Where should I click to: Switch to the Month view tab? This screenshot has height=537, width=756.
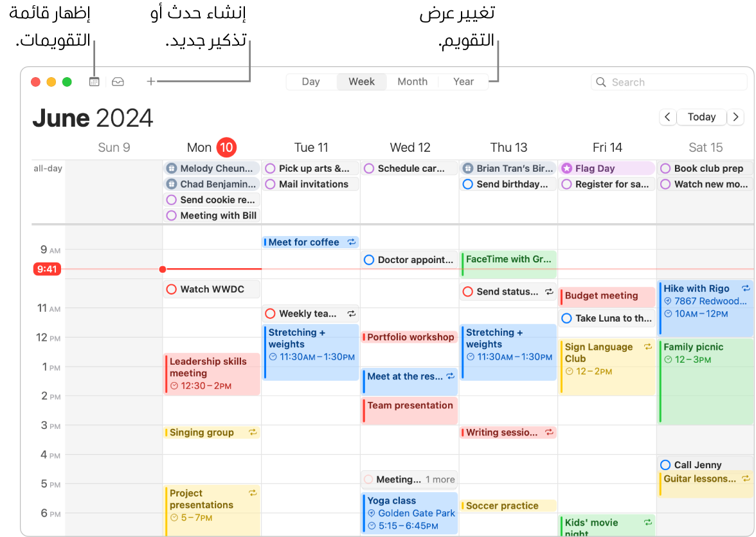tap(412, 82)
